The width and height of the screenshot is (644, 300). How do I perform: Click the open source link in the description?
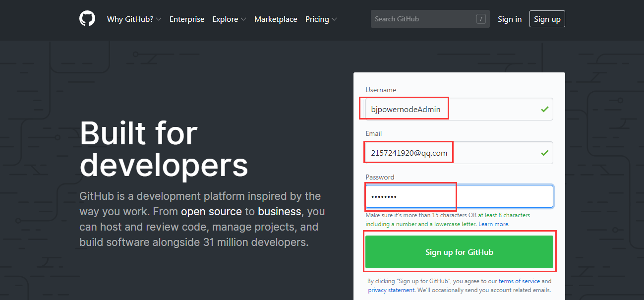(x=211, y=212)
